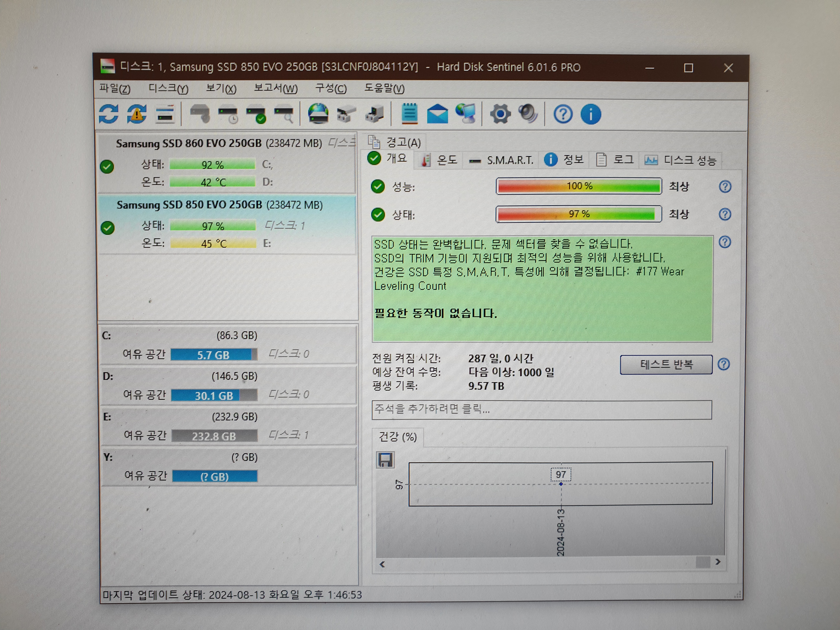
Task: Switch to the 디스크 성능 tab
Action: coord(681,161)
